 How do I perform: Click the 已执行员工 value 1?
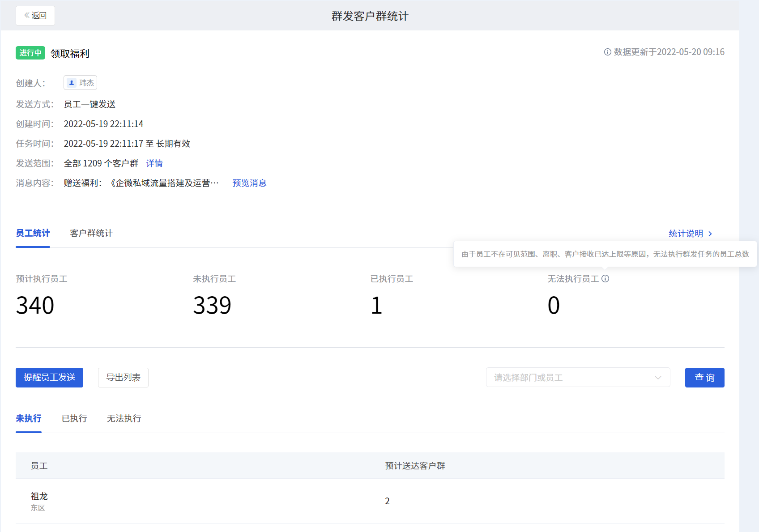click(x=376, y=306)
